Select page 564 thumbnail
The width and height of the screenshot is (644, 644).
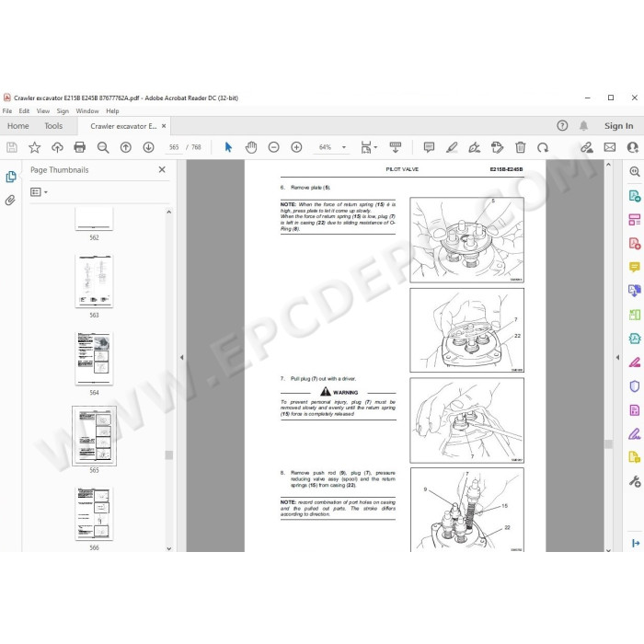point(94,359)
